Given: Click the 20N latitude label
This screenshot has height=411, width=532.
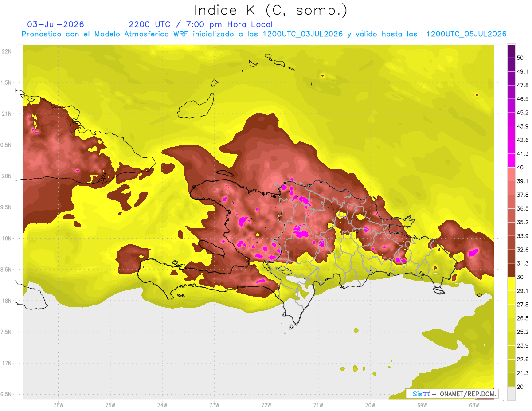Looking at the screenshot, I should coord(7,176).
